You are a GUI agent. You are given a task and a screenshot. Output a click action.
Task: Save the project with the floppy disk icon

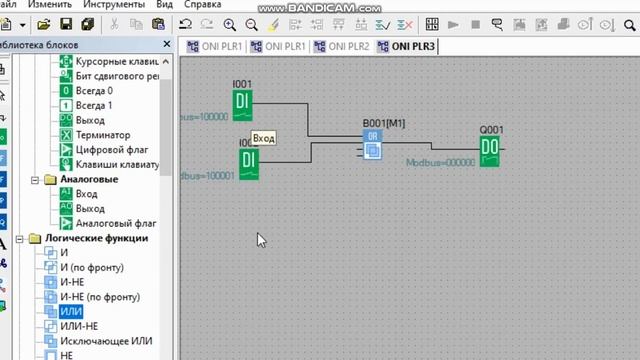(x=66, y=24)
